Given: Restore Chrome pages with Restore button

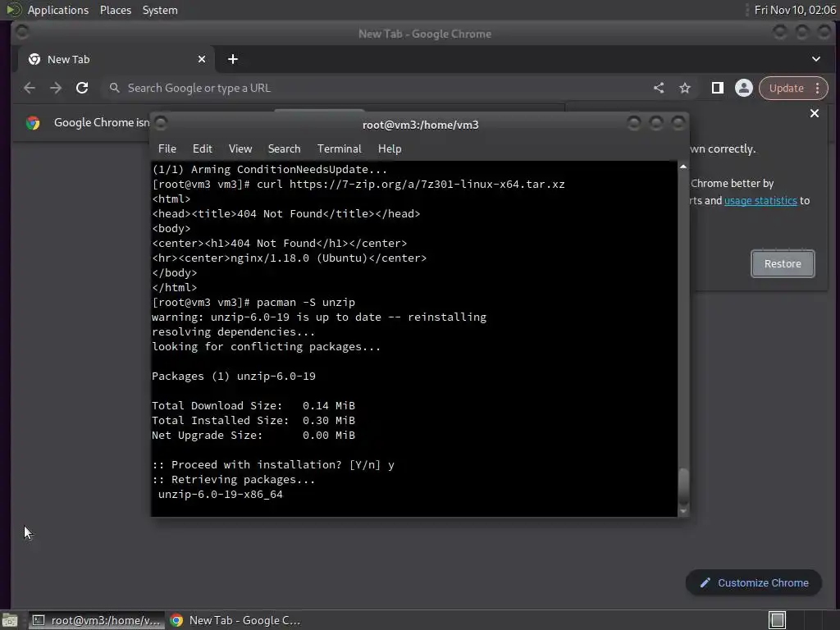Looking at the screenshot, I should click(783, 263).
